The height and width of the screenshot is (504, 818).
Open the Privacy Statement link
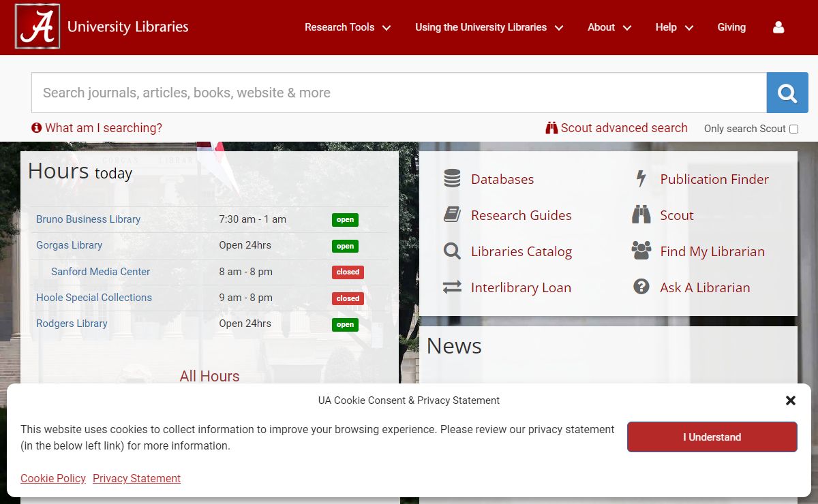tap(136, 478)
